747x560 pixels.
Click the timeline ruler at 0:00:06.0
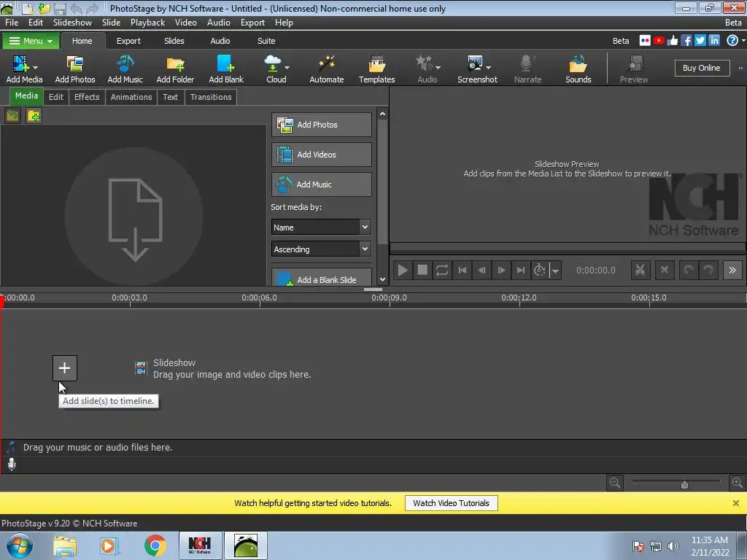point(259,297)
